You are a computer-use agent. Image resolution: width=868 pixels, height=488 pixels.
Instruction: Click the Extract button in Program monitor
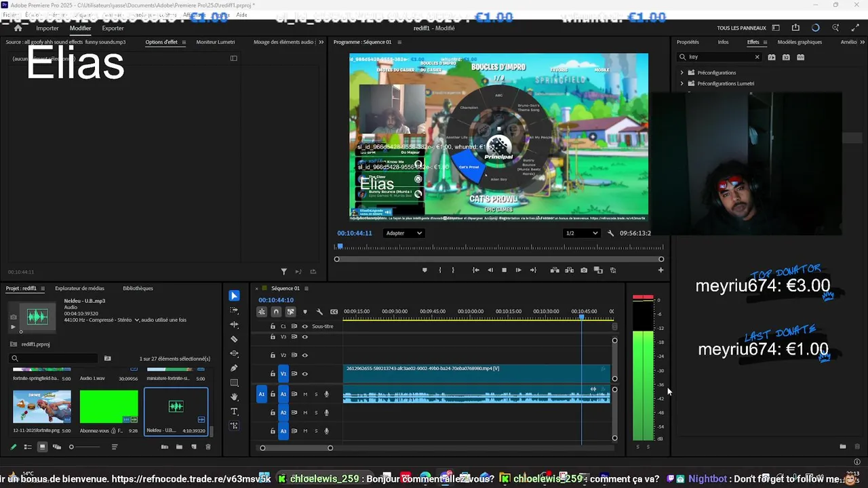[x=569, y=270]
